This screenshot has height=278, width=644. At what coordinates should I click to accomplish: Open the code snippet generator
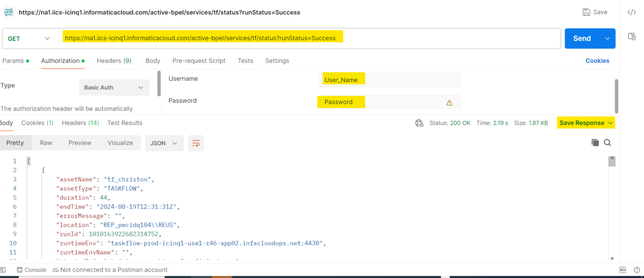(x=632, y=12)
